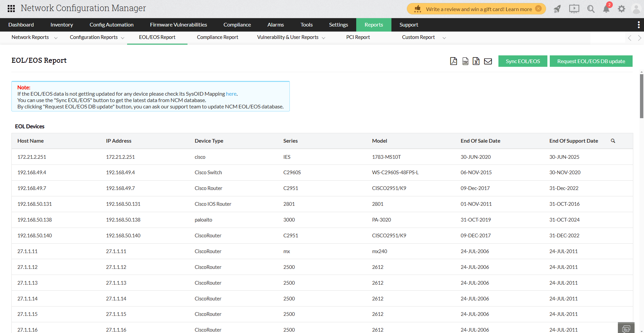Open notifications showing 2 alerts

[606, 9]
